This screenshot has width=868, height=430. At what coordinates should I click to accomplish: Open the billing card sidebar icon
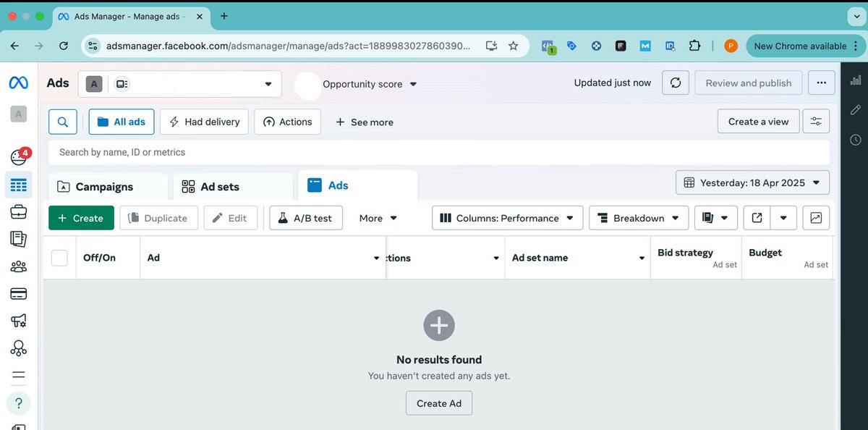click(x=19, y=294)
